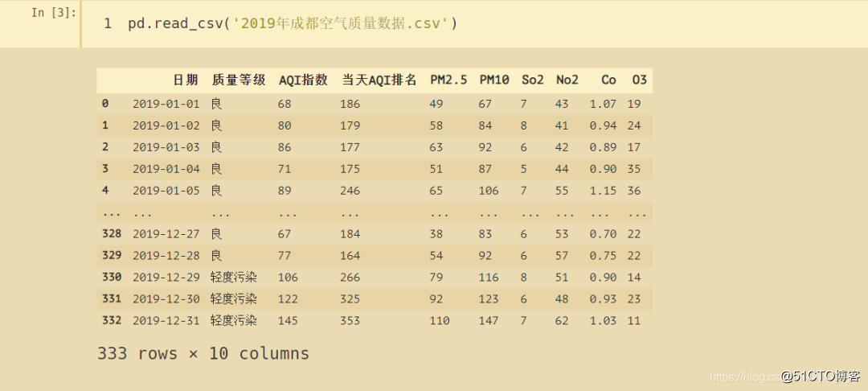Click the In [3] cell prompt

55,12
